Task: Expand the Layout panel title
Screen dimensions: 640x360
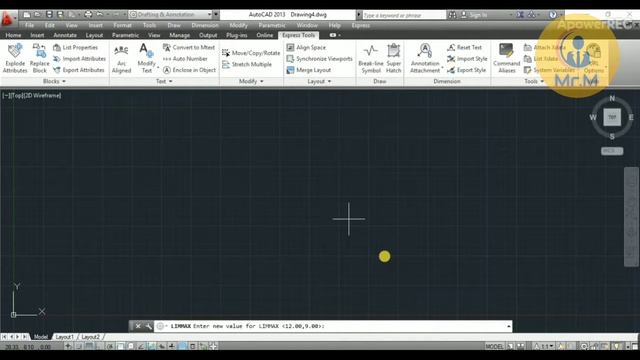Action: [319, 81]
